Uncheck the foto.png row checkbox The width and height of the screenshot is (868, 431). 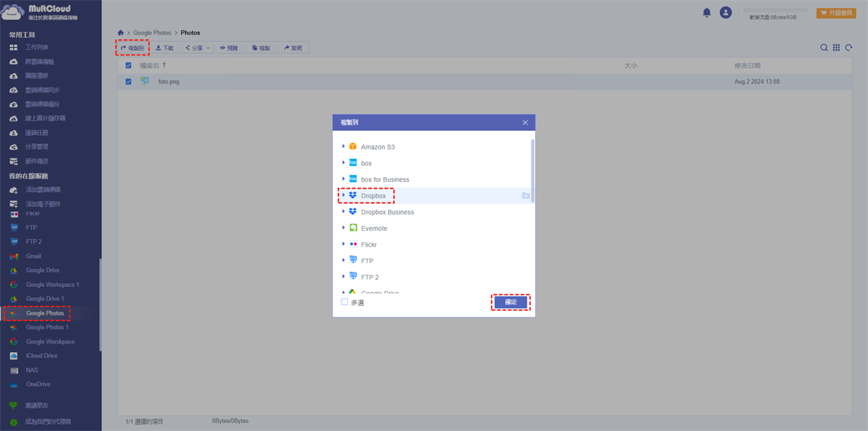click(x=128, y=82)
